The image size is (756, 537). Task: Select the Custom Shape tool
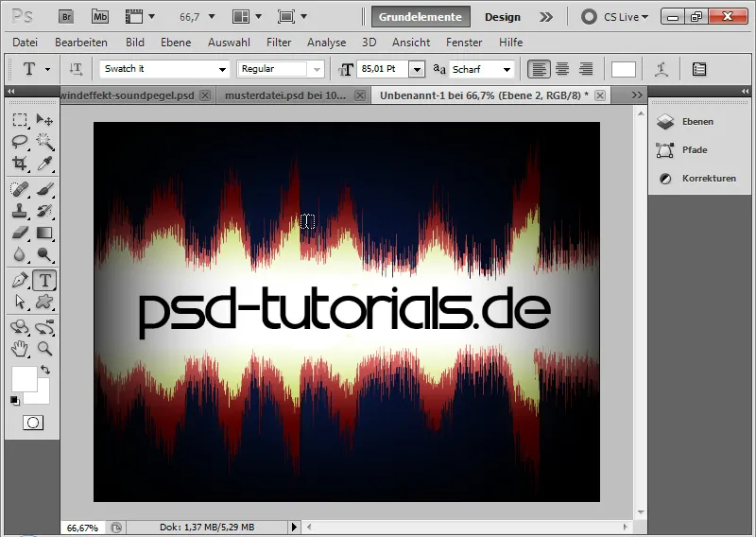tap(44, 302)
